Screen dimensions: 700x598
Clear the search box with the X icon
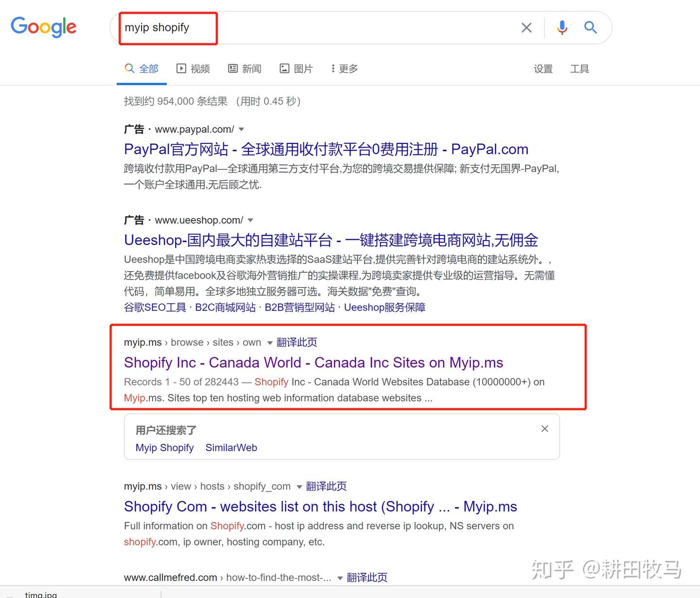coord(526,28)
